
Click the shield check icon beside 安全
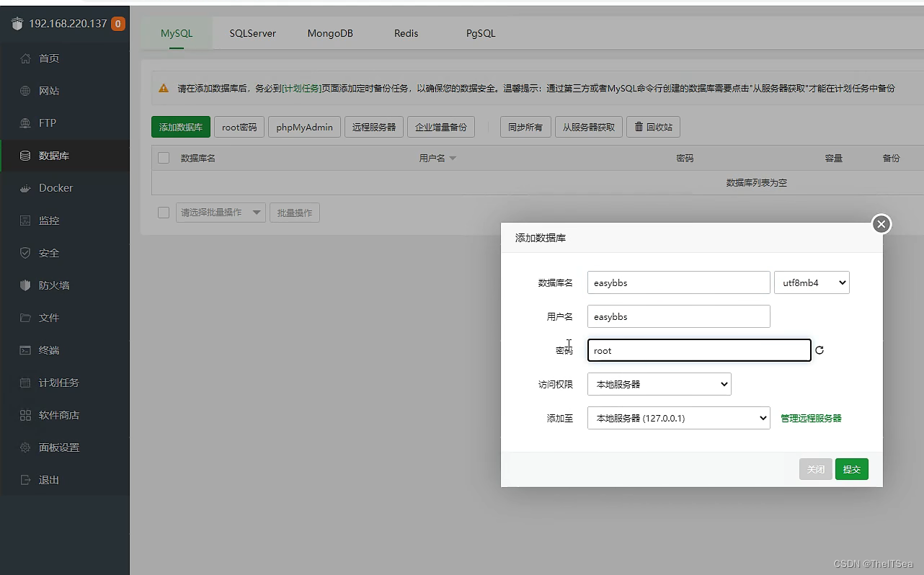click(x=26, y=253)
